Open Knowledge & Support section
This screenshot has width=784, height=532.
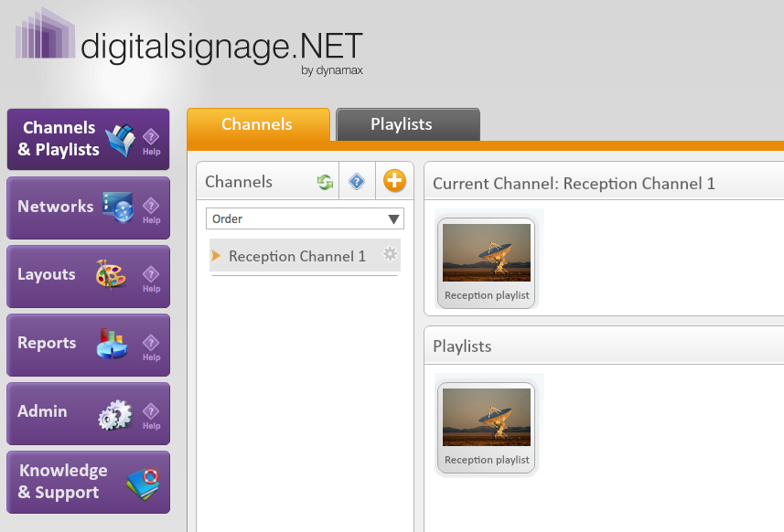tap(88, 482)
